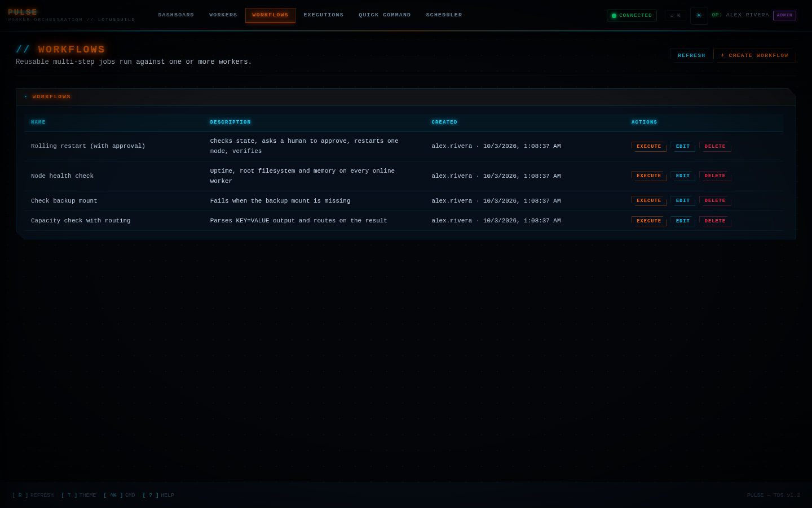Click 'Fails when the backup mount is missing' description
Screen dimensions: 812x508
coord(280,201)
